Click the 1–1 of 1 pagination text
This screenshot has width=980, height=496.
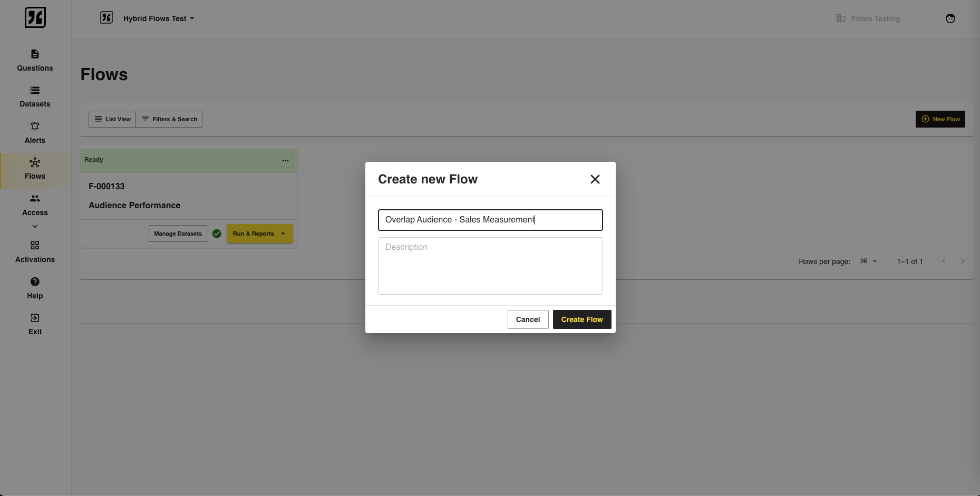(x=910, y=261)
